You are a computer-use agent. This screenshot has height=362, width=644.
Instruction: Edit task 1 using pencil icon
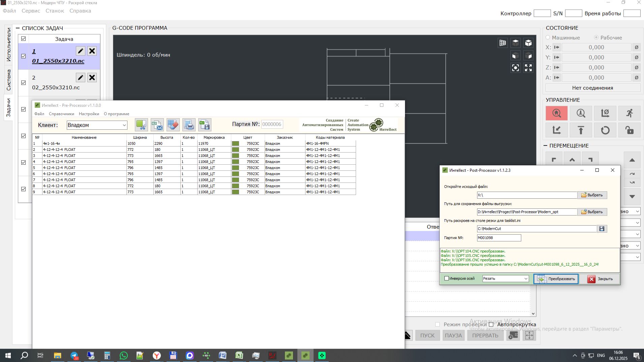(80, 51)
